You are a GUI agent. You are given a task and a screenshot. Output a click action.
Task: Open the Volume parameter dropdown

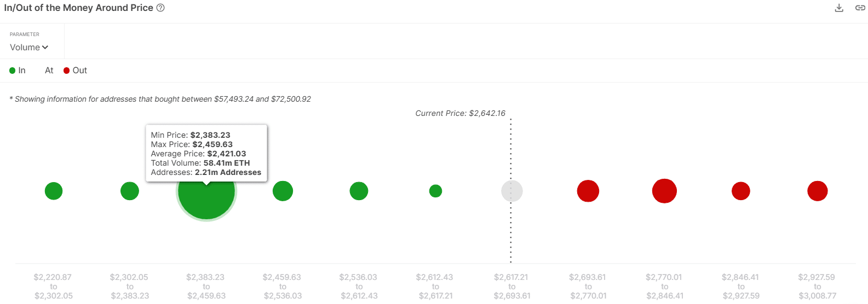(x=29, y=48)
